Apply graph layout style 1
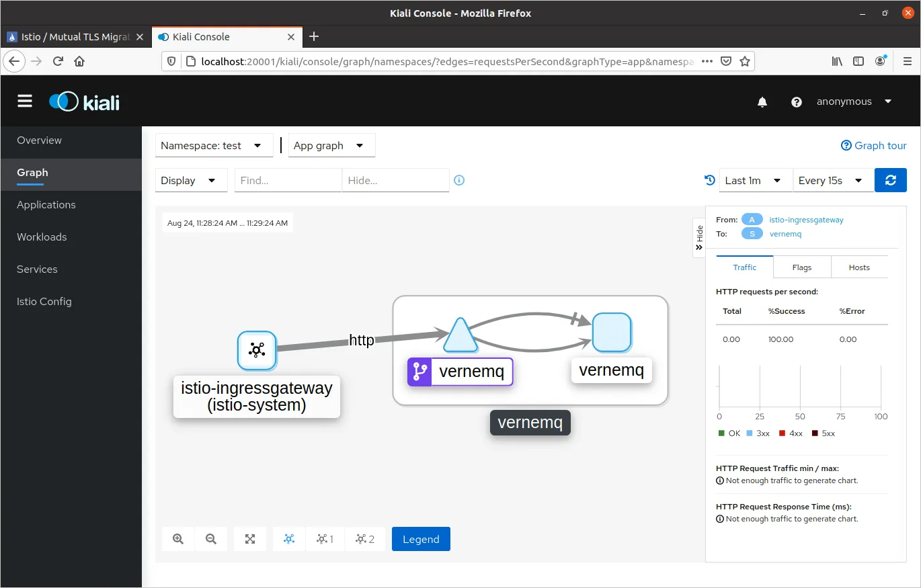Screen dimensions: 921x588 tap(325, 539)
